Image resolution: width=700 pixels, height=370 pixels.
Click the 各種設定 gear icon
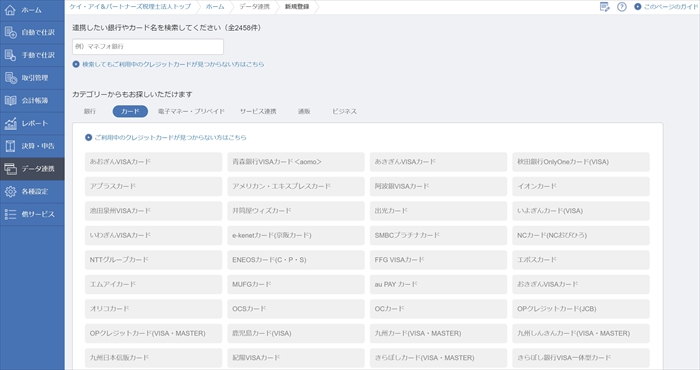[x=10, y=191]
